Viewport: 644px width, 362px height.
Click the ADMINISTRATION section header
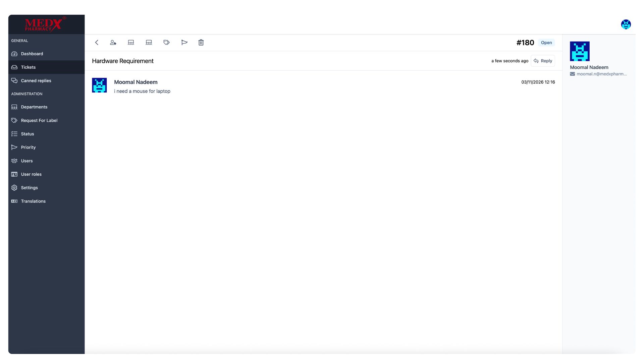[x=27, y=94]
